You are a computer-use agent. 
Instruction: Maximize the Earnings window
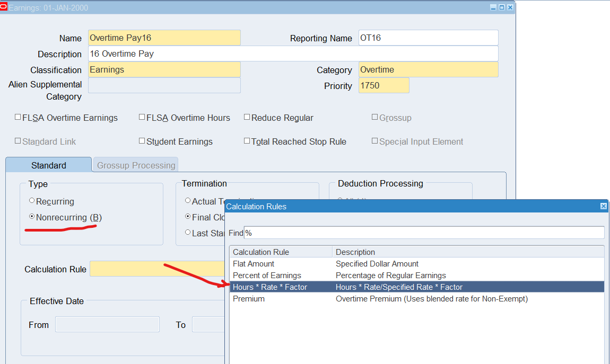[502, 7]
